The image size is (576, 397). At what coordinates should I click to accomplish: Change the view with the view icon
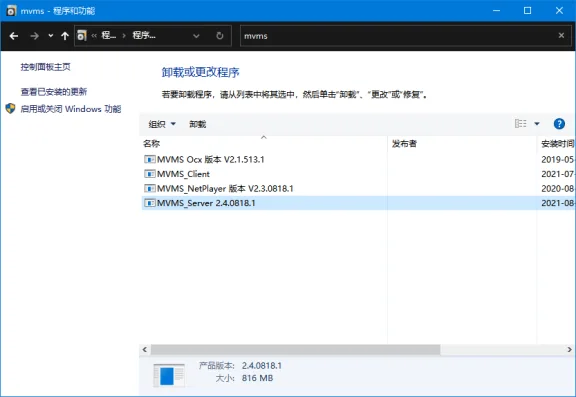[x=521, y=124]
